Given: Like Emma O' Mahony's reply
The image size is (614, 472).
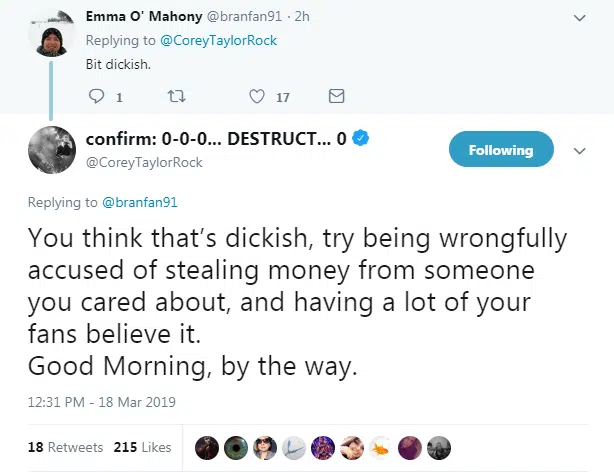Looking at the screenshot, I should coord(257,97).
